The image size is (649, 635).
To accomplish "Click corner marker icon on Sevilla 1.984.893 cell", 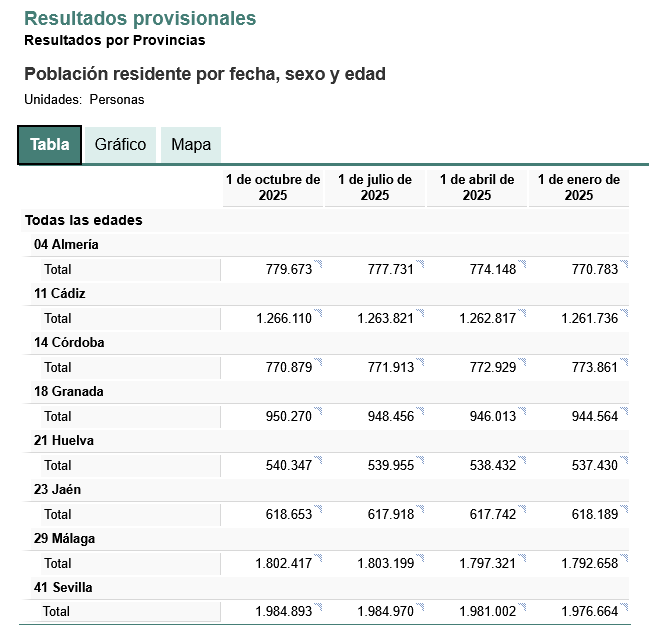I will (318, 606).
